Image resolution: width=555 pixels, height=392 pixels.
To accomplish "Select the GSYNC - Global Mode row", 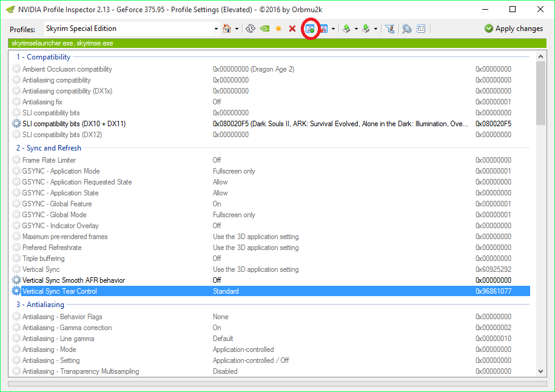I will 271,215.
